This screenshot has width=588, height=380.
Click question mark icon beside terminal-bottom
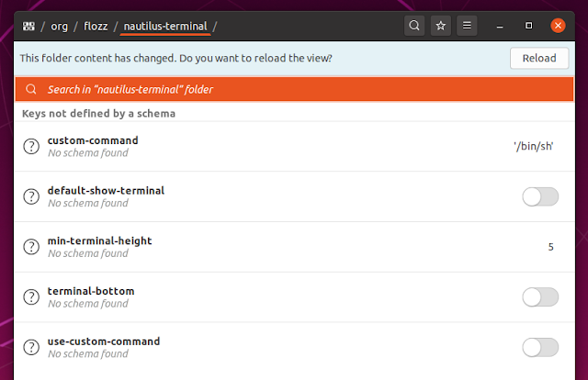(31, 296)
